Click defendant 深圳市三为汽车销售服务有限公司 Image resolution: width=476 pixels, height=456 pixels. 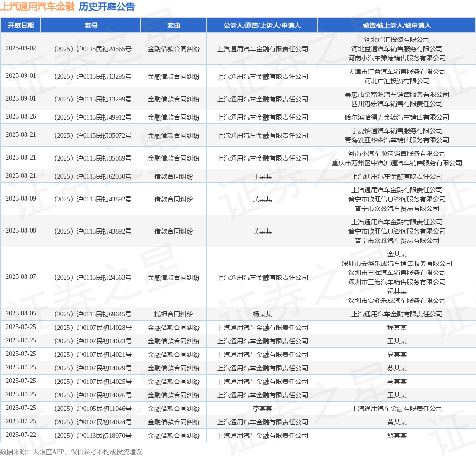point(397,282)
